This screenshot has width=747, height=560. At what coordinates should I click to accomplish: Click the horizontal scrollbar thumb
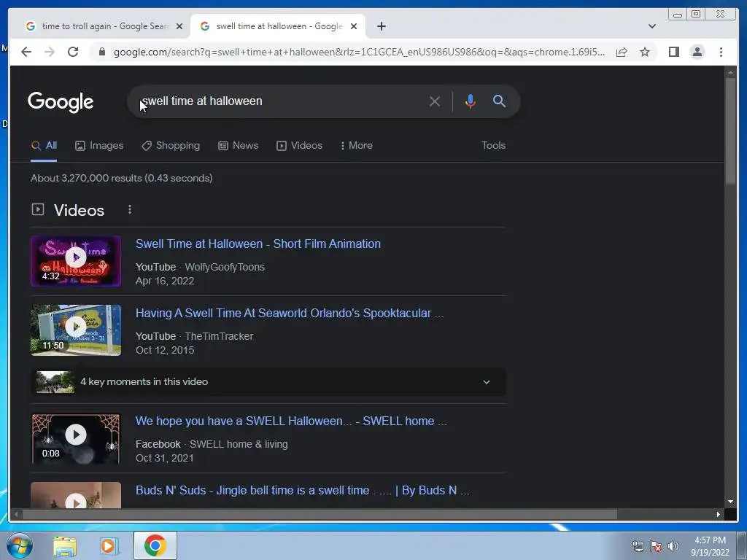click(x=320, y=514)
